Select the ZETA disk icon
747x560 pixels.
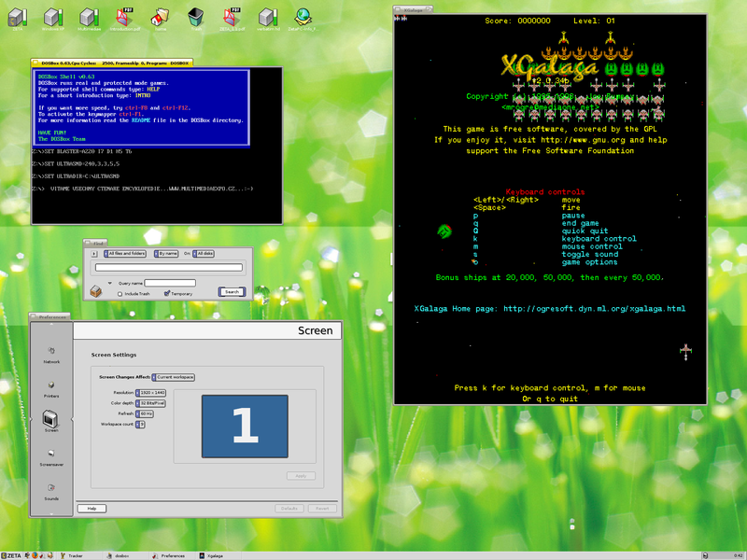(x=17, y=17)
